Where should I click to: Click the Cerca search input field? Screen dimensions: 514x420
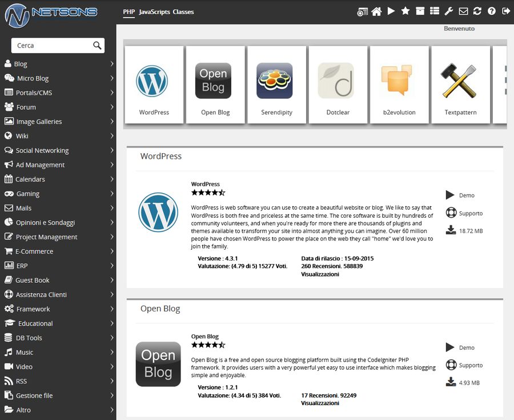51,46
